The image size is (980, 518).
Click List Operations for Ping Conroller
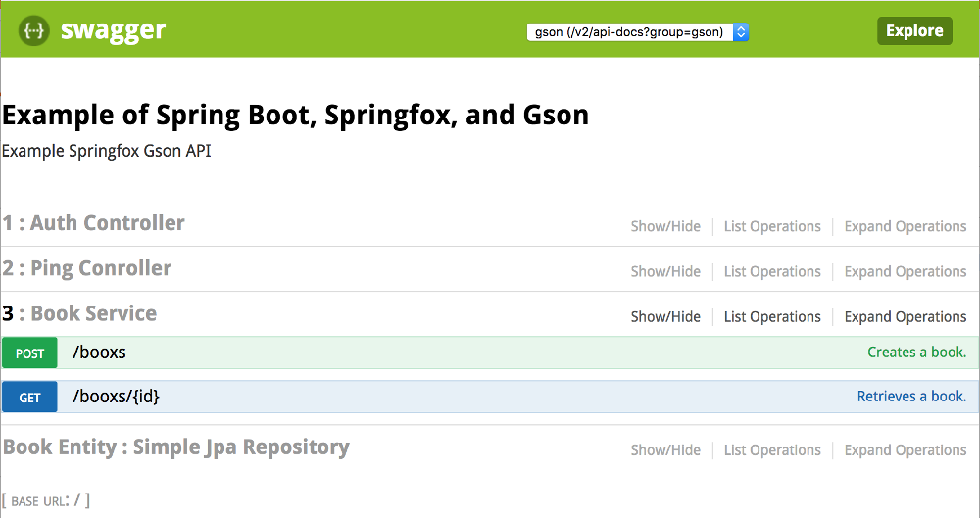click(x=772, y=272)
